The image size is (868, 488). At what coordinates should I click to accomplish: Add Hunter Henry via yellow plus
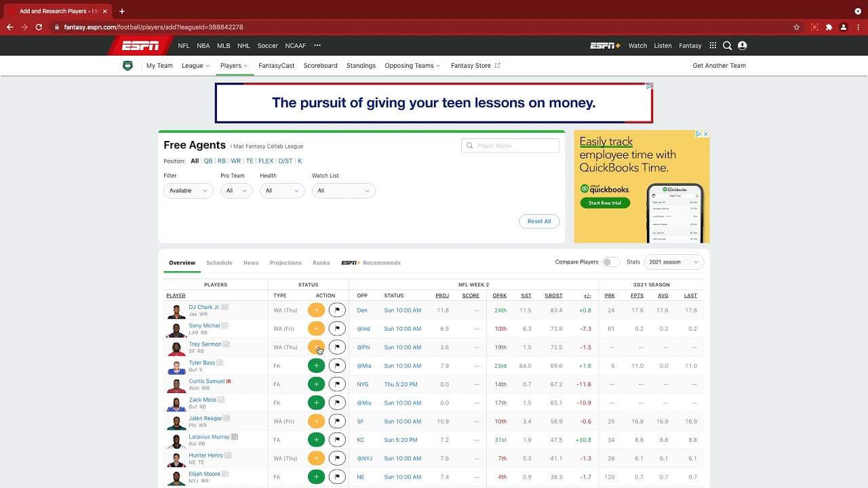pos(316,458)
